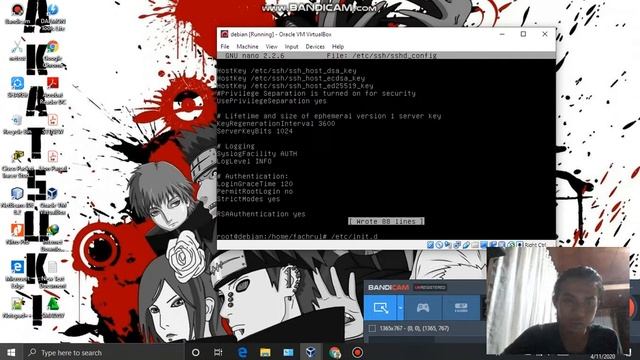
Task: Click the New Text Document desktop icon
Action: coord(53,274)
